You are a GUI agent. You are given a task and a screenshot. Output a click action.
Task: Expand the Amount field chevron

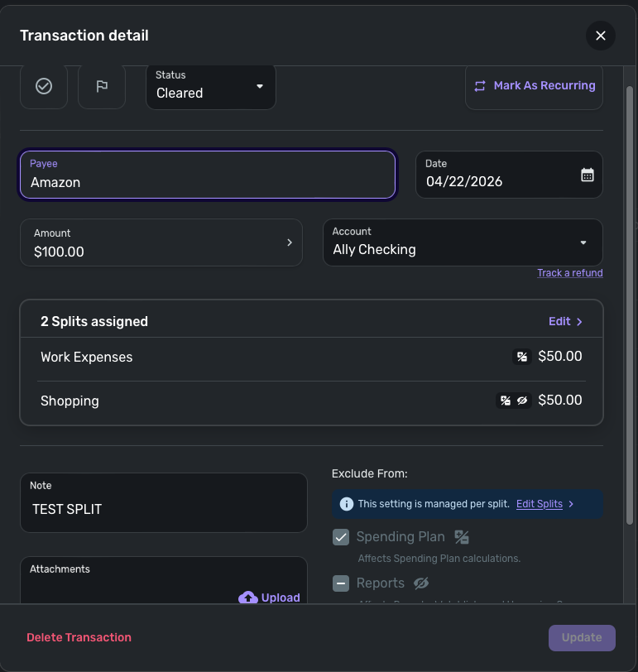pos(290,242)
